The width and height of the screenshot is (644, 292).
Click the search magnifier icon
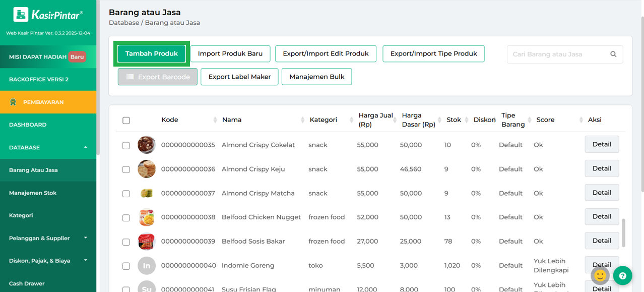pos(613,54)
